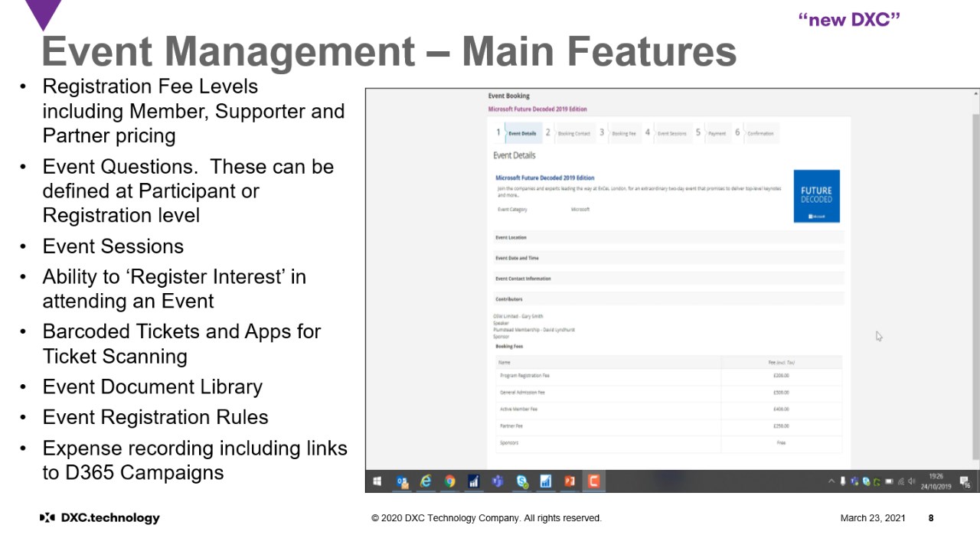The width and height of the screenshot is (980, 551).
Task: Select the Program Registration Fee row
Action: [668, 376]
